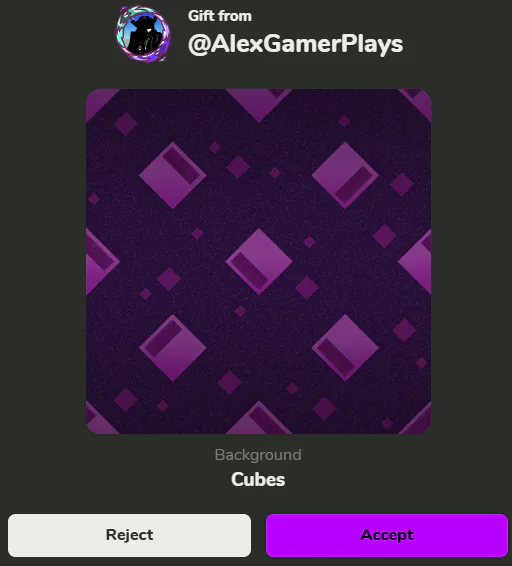Click the half cube at preview's bottom edge

click(x=259, y=419)
